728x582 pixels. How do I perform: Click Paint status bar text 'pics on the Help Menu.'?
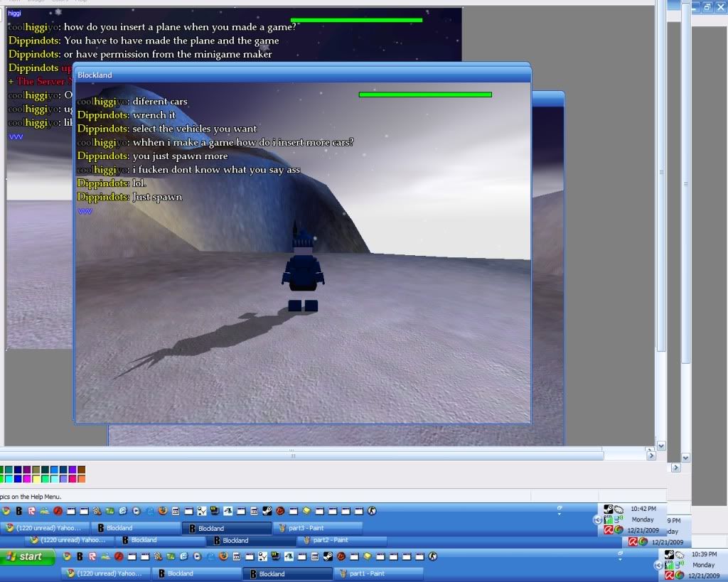(x=31, y=497)
